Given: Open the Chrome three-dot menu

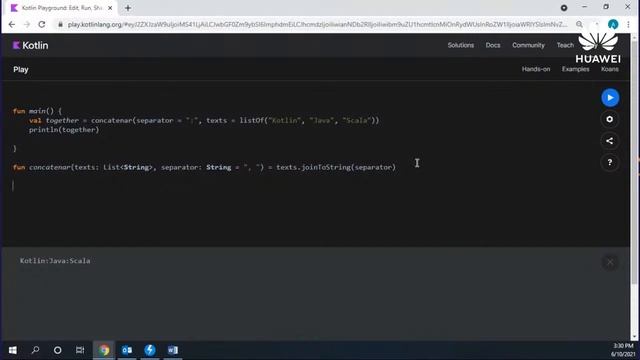Looking at the screenshot, I should click(628, 24).
